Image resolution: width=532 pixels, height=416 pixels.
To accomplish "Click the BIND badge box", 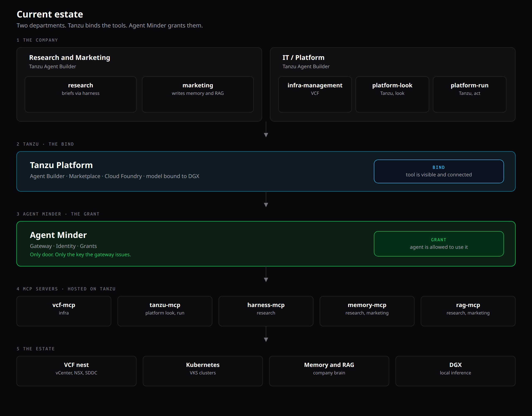I will click(x=439, y=171).
